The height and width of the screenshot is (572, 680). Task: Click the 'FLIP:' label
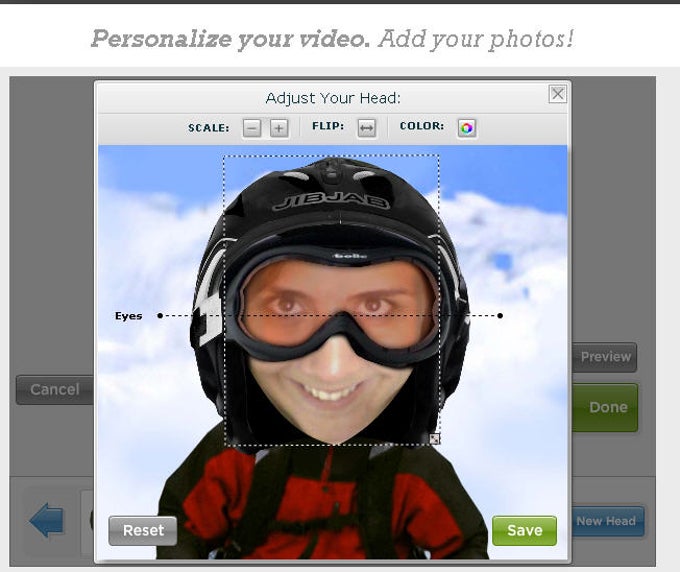point(328,126)
